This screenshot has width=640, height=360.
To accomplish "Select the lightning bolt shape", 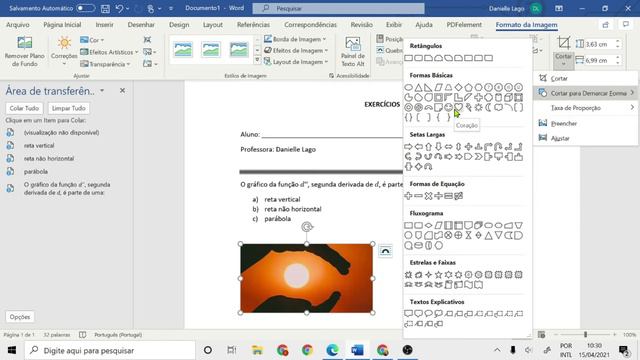I will 469,107.
